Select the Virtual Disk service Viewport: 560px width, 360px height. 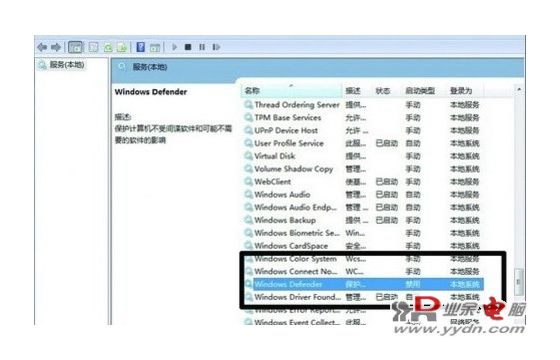275,156
